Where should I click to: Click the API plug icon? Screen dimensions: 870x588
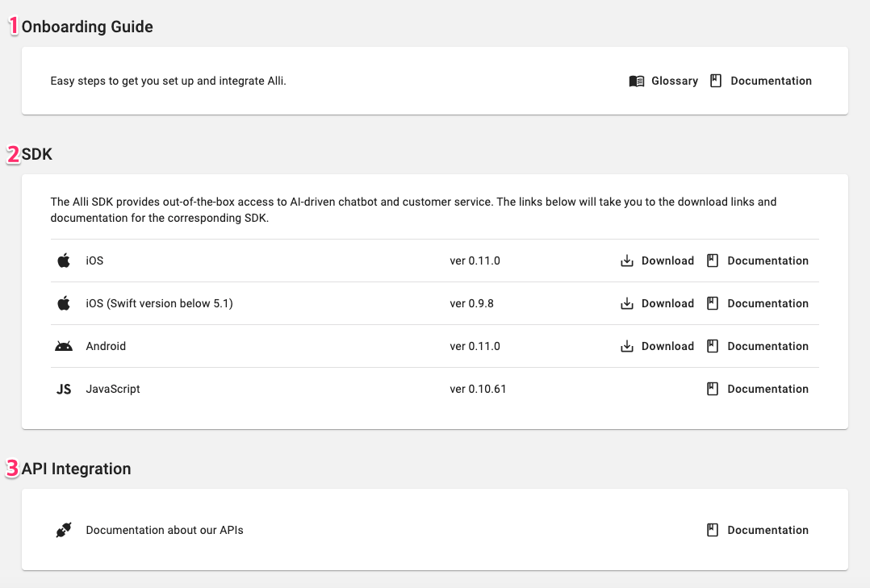[64, 531]
